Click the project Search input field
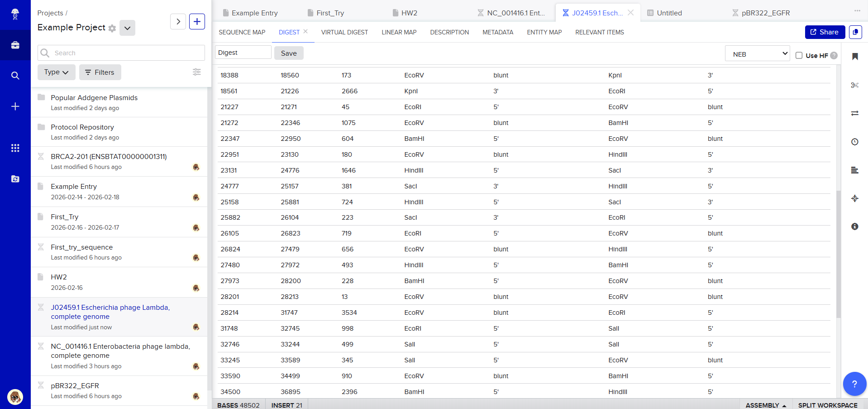This screenshot has height=409, width=868. coord(121,53)
